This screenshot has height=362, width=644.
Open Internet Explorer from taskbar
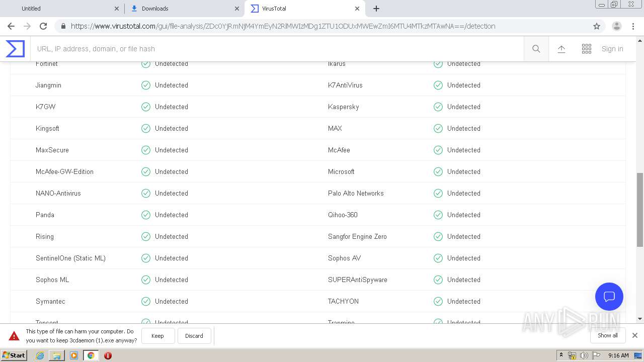point(40,355)
